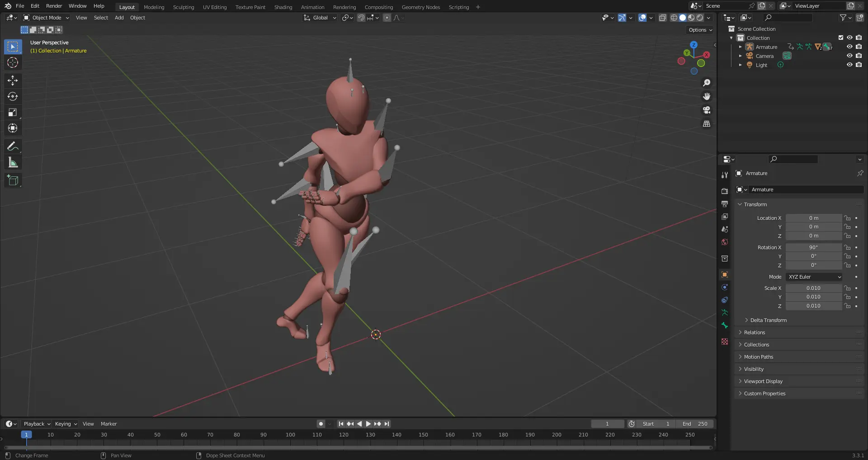
Task: Click the Cursor tool icon
Action: tap(13, 62)
